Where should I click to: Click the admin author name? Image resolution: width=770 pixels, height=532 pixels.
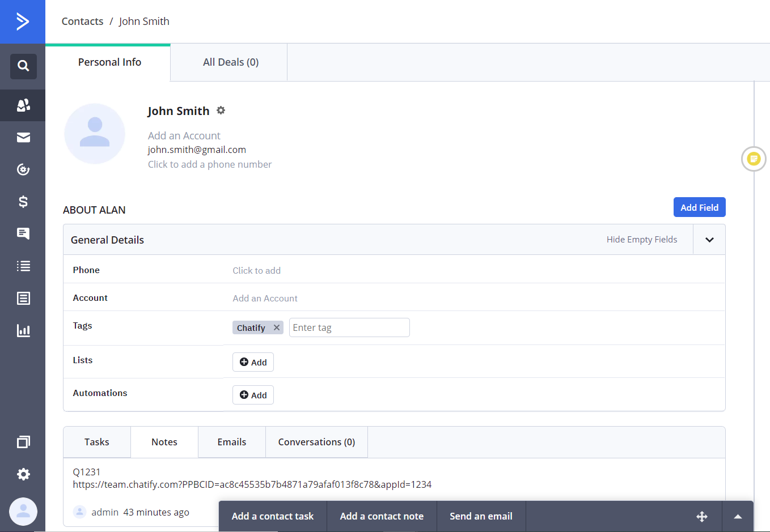coord(105,512)
